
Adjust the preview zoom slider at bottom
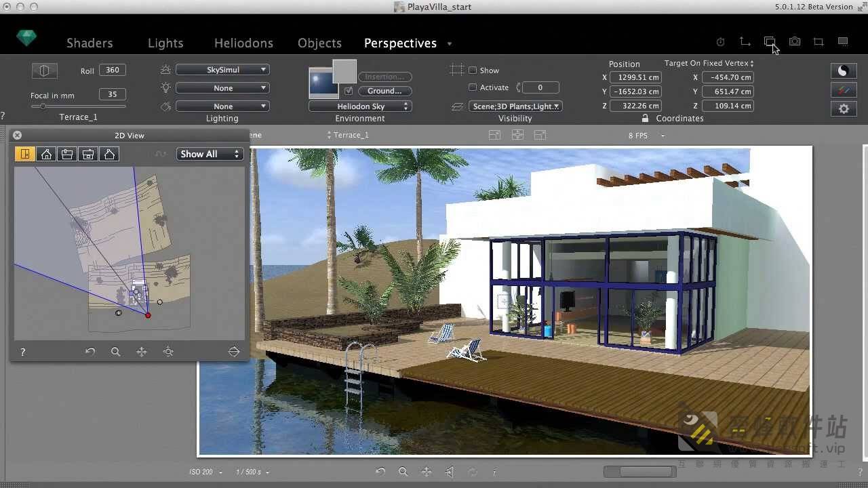point(639,472)
